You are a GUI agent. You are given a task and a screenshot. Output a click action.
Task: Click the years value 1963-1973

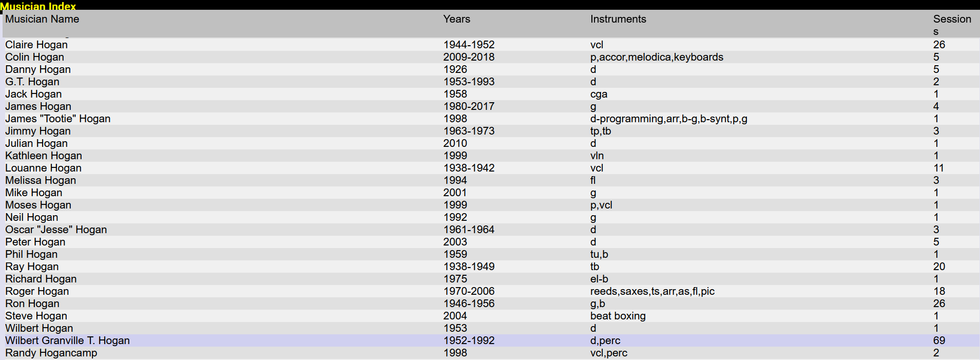[x=469, y=131]
